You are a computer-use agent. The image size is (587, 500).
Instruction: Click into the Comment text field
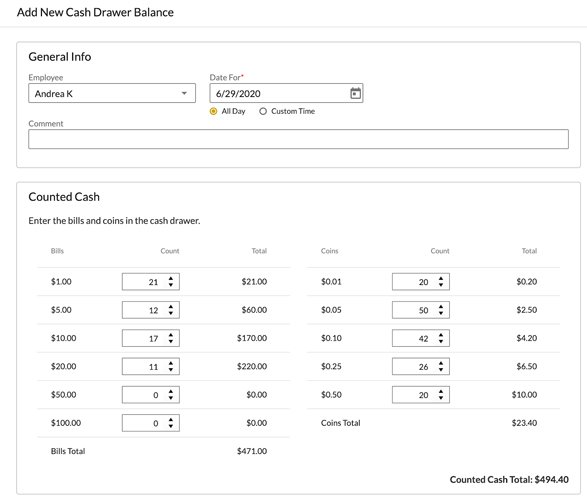(x=298, y=139)
